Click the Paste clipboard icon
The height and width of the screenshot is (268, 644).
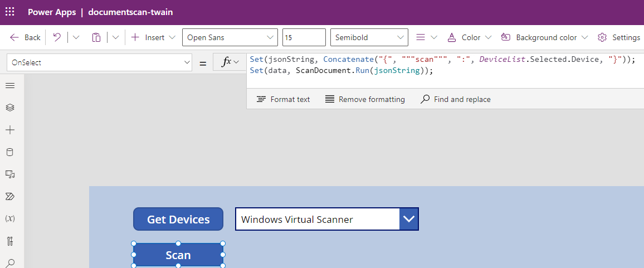tap(96, 37)
